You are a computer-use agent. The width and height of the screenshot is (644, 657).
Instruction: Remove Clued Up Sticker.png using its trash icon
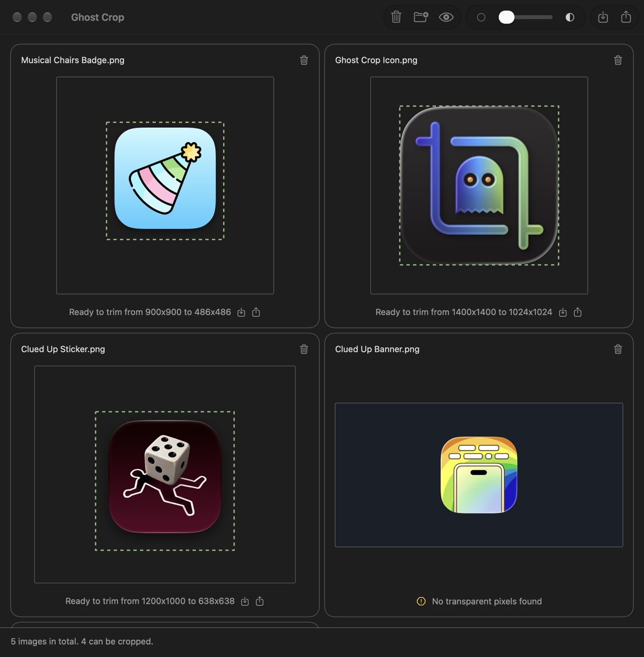pyautogui.click(x=304, y=349)
